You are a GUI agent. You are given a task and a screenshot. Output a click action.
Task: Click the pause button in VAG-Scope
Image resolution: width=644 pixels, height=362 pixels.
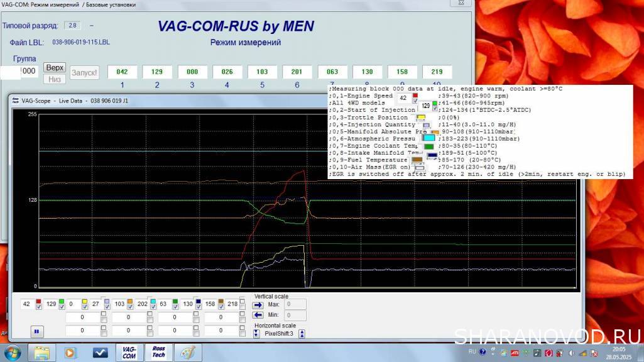[x=37, y=331]
